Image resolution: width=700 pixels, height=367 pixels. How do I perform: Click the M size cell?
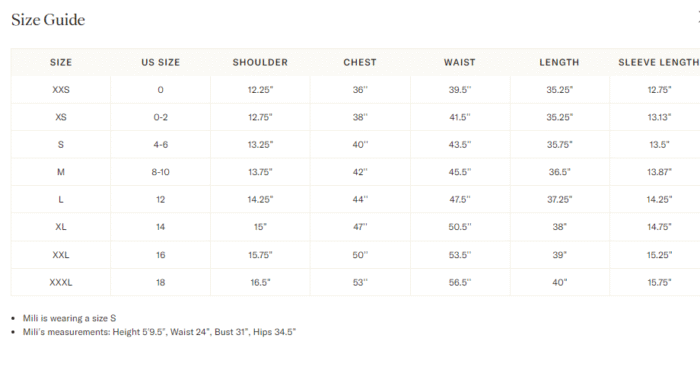(x=61, y=172)
